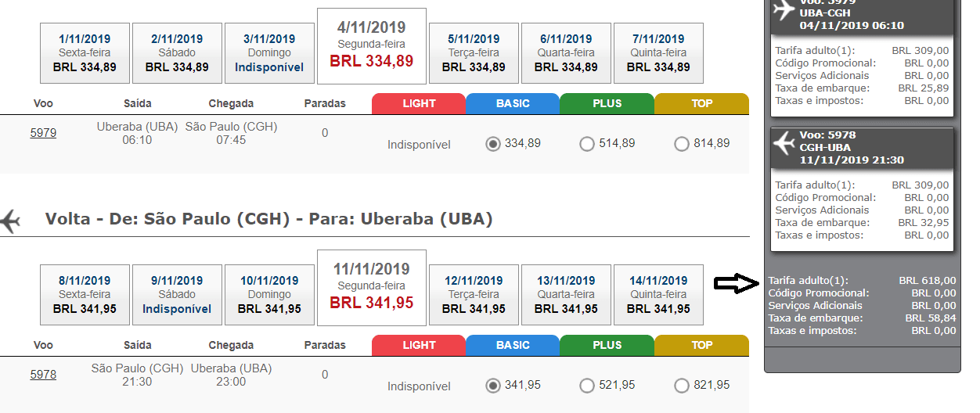Select return date 14/11/2019 Quinta-feira
Screen dimensions: 980x413
click(x=659, y=295)
